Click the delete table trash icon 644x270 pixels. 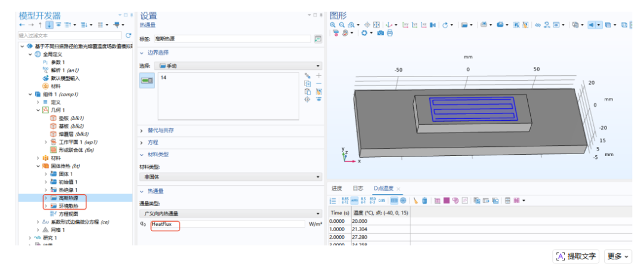coord(425,201)
